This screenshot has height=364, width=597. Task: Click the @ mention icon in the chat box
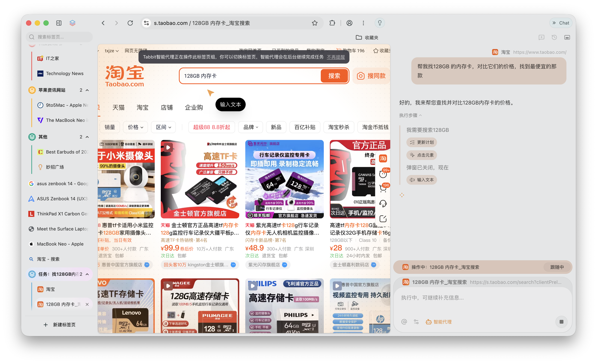pos(404,322)
